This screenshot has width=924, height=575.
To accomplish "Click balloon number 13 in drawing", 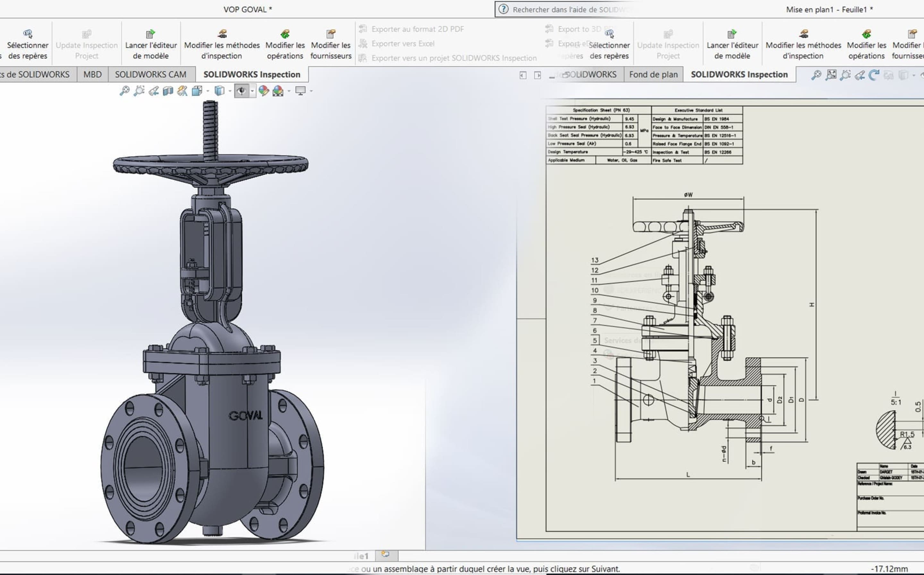I will (x=595, y=260).
